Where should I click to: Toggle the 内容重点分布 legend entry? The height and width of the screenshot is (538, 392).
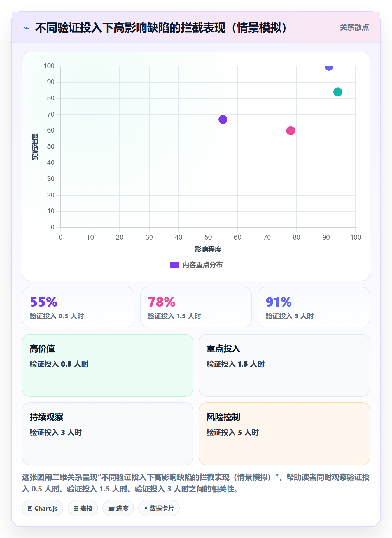click(196, 265)
